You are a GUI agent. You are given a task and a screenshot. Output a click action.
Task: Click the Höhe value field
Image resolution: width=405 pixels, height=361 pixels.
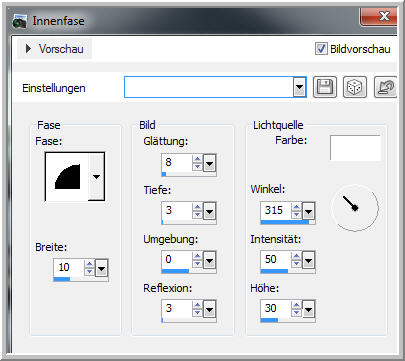click(276, 308)
